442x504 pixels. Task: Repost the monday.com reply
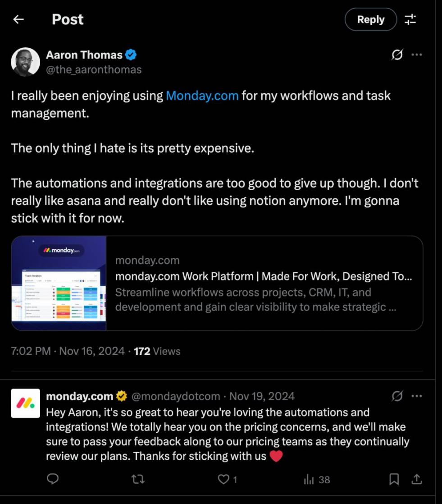click(x=138, y=479)
